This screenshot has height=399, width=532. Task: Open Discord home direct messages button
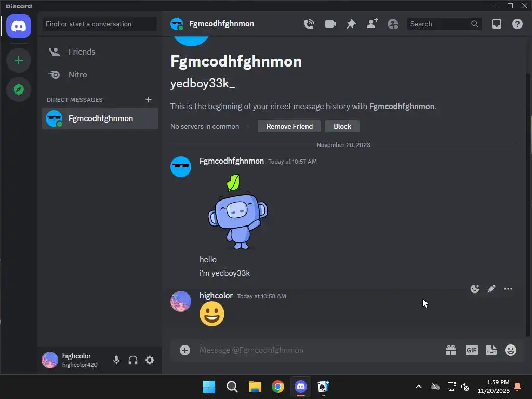(19, 26)
